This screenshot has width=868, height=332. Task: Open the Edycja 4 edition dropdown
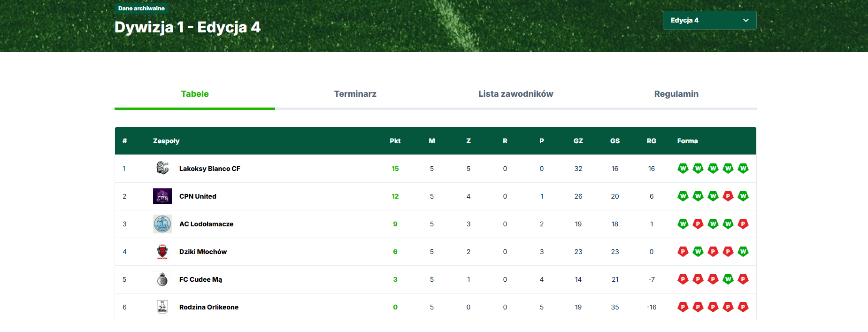point(709,20)
